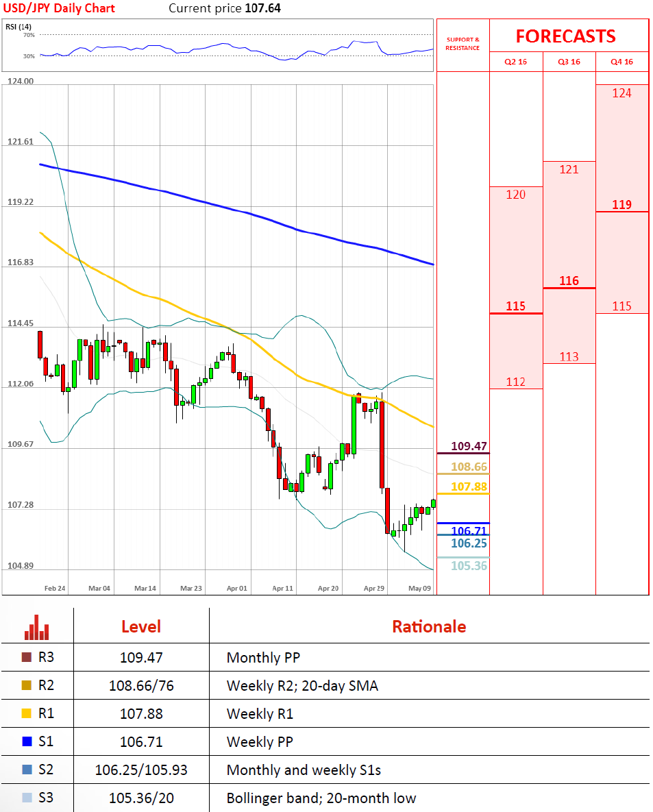The image size is (653, 812).
Task: Click the Weekly R2; 20-day SMA rationale
Action: click(x=302, y=686)
